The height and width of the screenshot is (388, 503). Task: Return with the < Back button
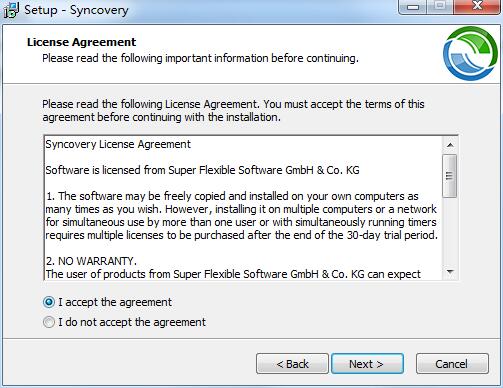point(292,364)
